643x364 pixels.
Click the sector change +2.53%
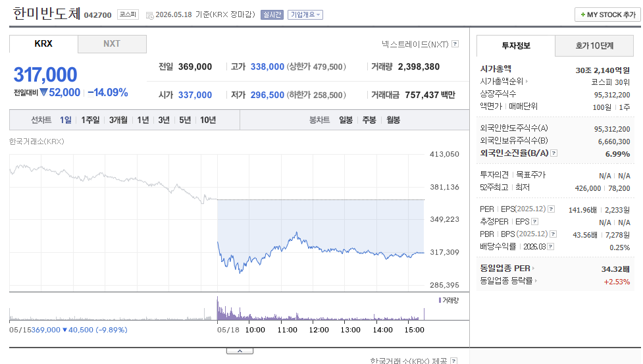click(x=617, y=282)
